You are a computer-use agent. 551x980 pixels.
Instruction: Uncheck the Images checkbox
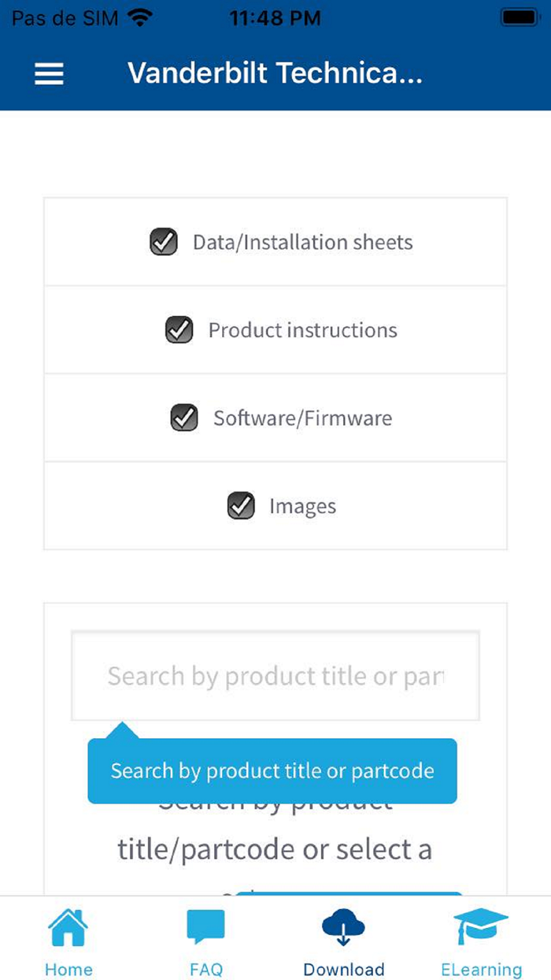click(x=241, y=506)
